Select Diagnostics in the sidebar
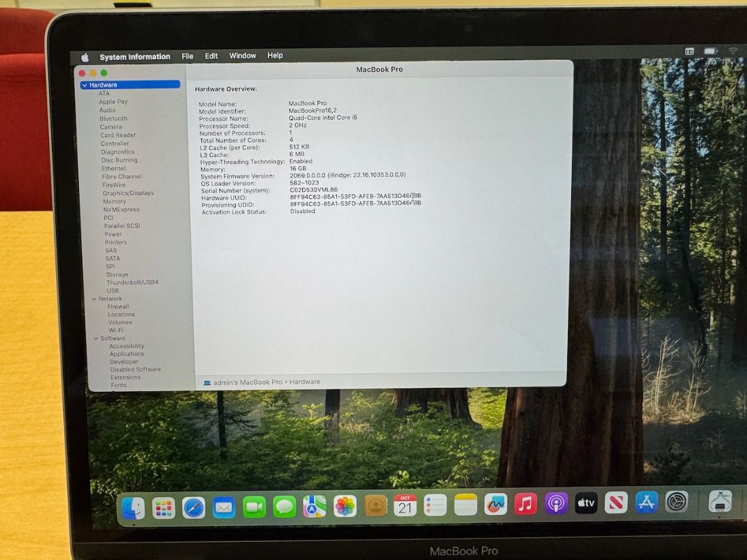This screenshot has height=560, width=747. coord(118,152)
